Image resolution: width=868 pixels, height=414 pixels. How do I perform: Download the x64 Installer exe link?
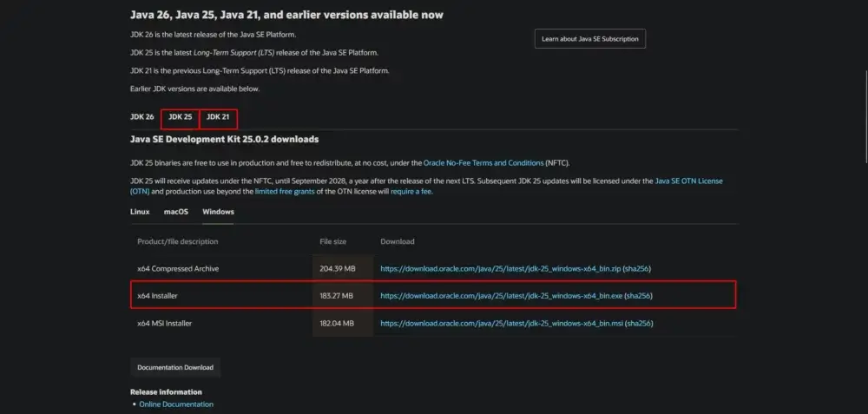tap(502, 296)
